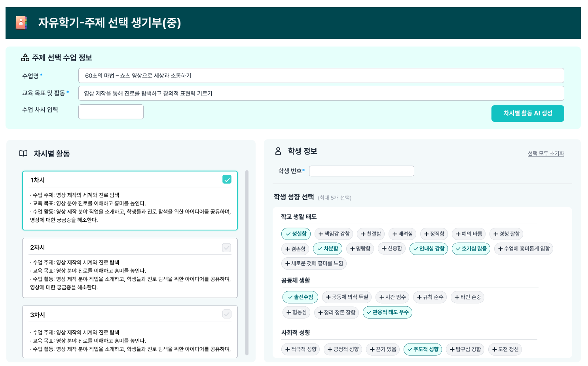Add the 탐구심 강함 trait
Screen dimensions: 588x366
(x=465, y=349)
